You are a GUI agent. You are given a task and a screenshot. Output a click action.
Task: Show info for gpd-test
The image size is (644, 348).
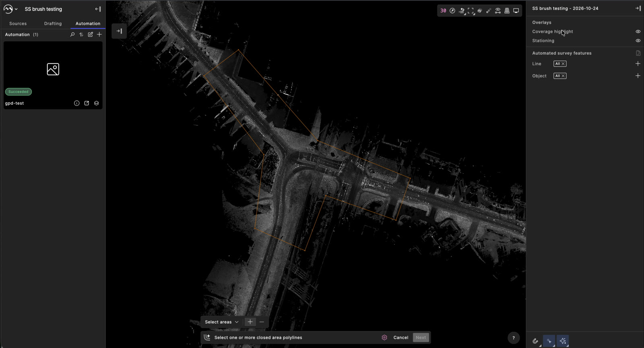[x=76, y=103]
